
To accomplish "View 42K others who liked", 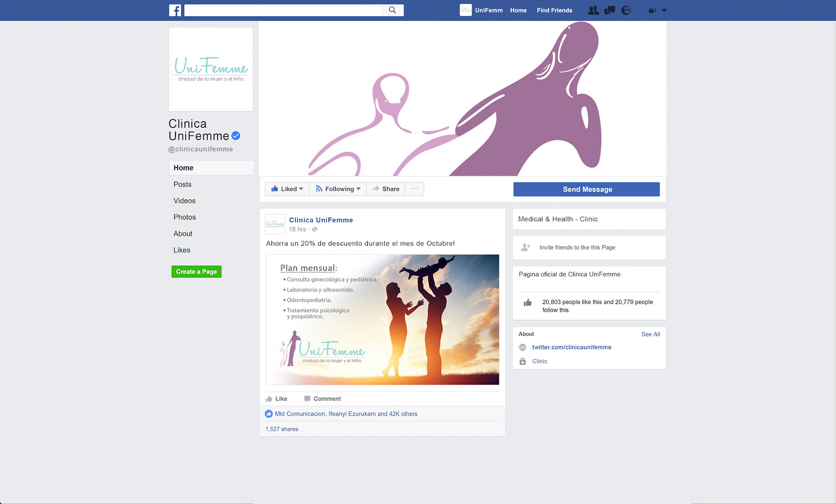I will click(403, 414).
